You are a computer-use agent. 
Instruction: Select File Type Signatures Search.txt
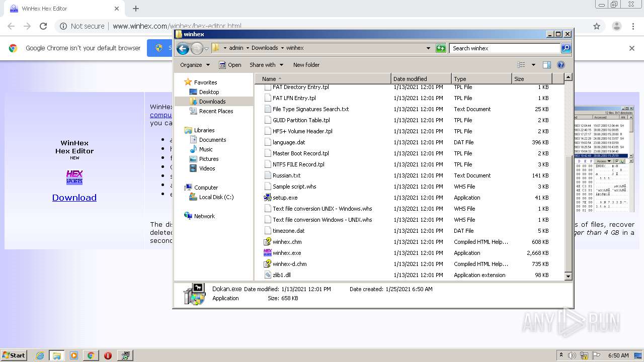coord(310,109)
